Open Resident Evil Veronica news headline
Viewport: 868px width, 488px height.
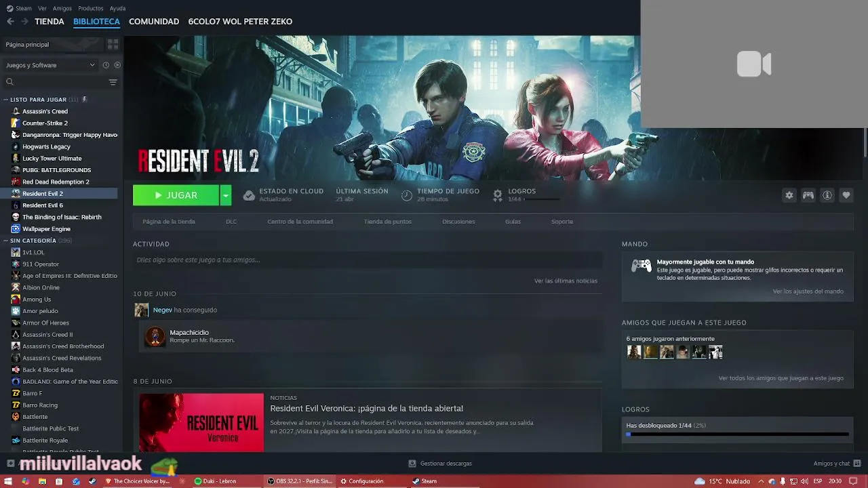(x=366, y=409)
